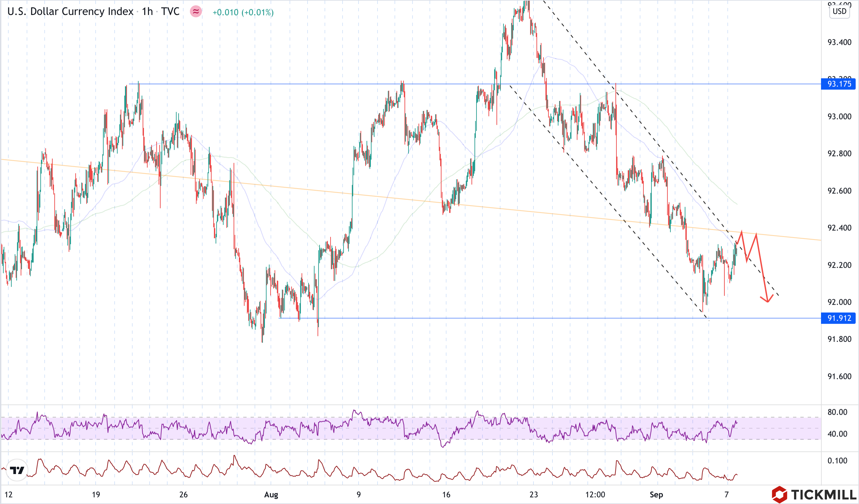
Task: Click the TICKMILL brand text
Action: 823,494
